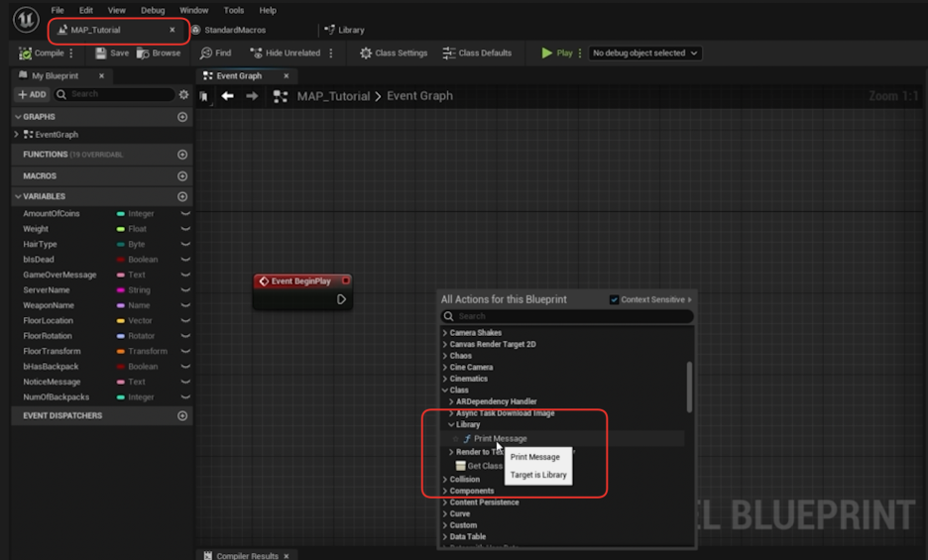Click the graph bookmarks icon
The width and height of the screenshot is (928, 560).
pos(204,96)
